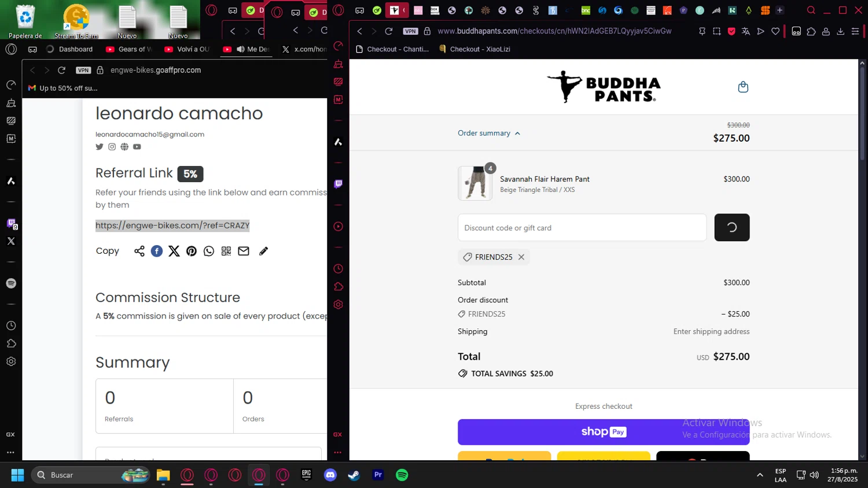Open website globe icon under the email
Viewport: 868px width, 488px height.
click(124, 147)
